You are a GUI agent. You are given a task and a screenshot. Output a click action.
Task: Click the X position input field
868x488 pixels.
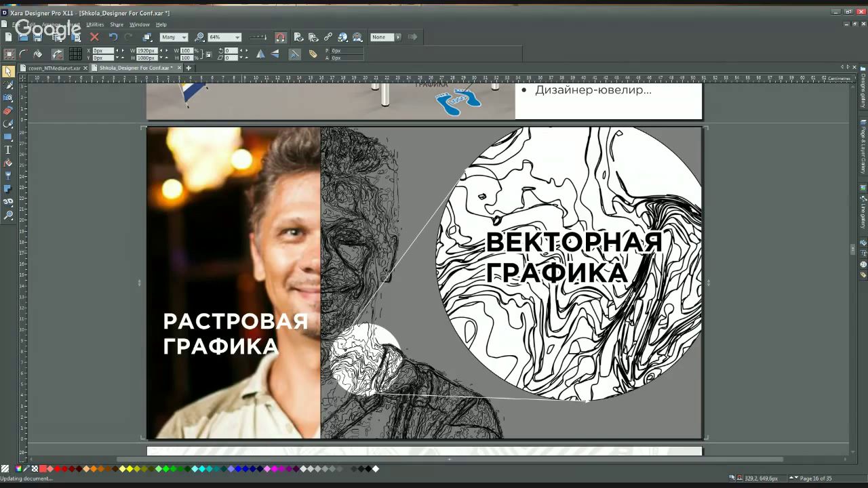coord(103,51)
